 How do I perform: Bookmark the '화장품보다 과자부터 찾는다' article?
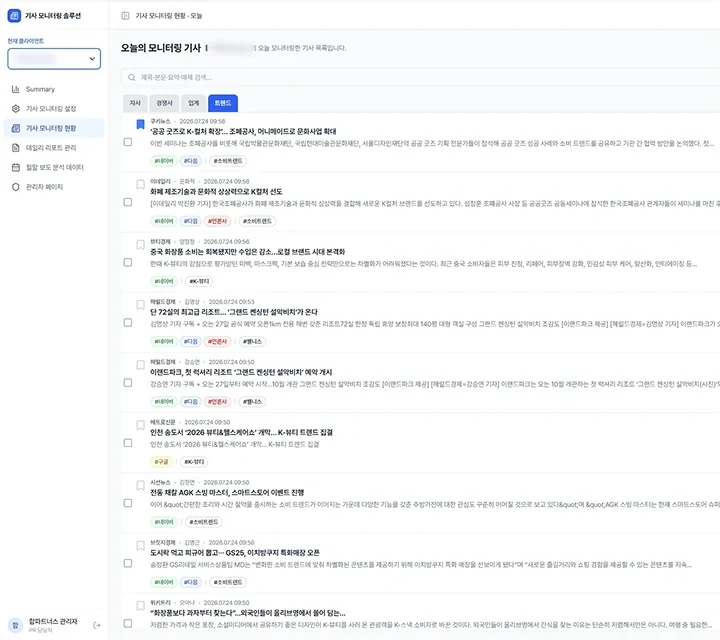click(x=141, y=606)
